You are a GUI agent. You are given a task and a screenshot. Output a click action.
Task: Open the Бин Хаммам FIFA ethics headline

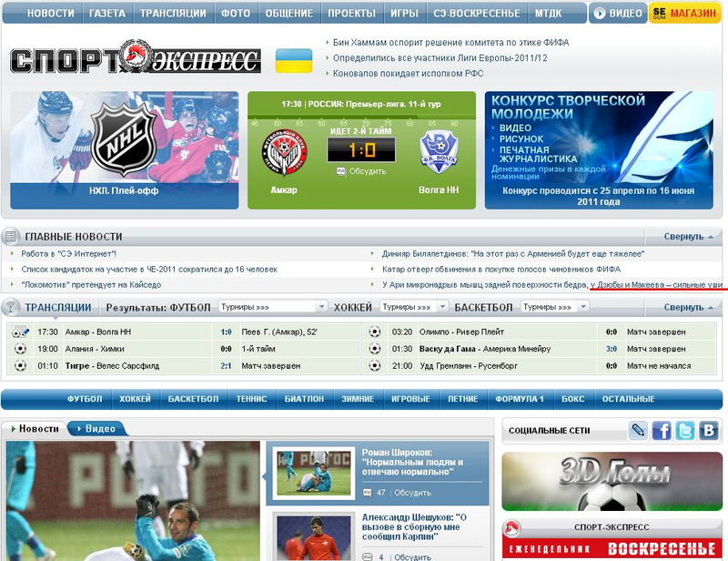click(450, 42)
